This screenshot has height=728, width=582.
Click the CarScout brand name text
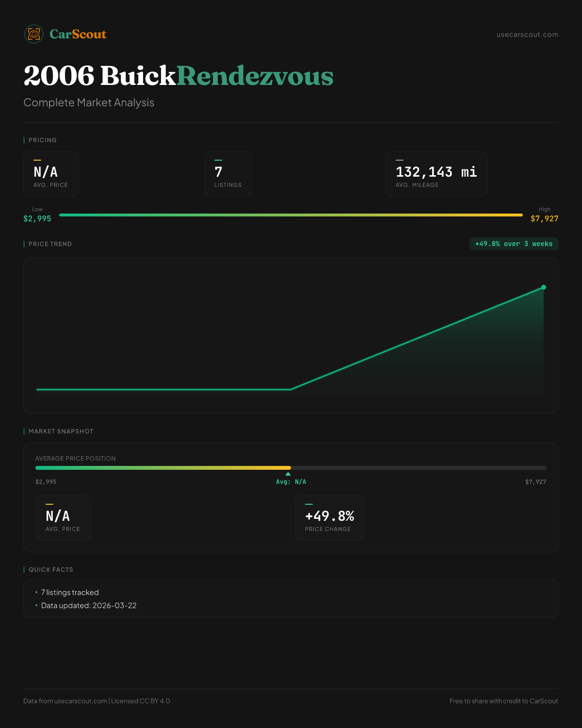[78, 34]
